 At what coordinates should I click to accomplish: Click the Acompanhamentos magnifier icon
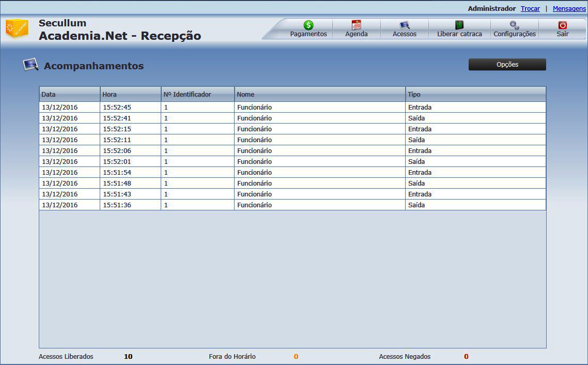tap(30, 65)
